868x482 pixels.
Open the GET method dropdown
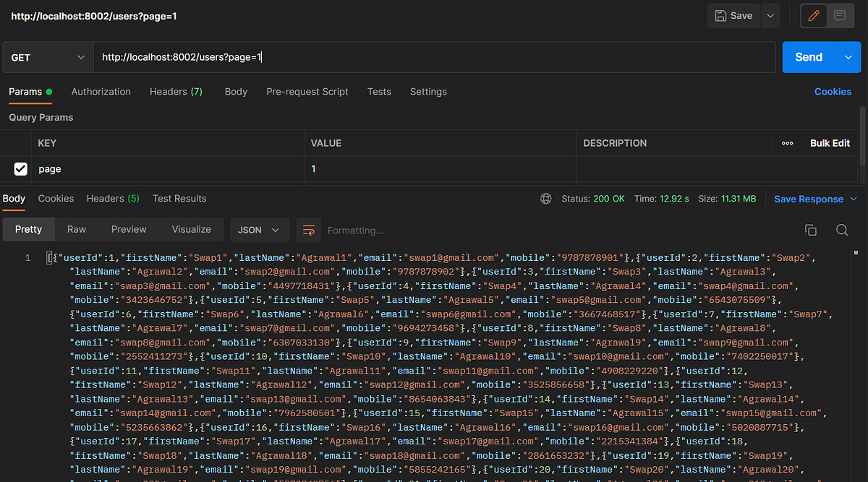48,56
